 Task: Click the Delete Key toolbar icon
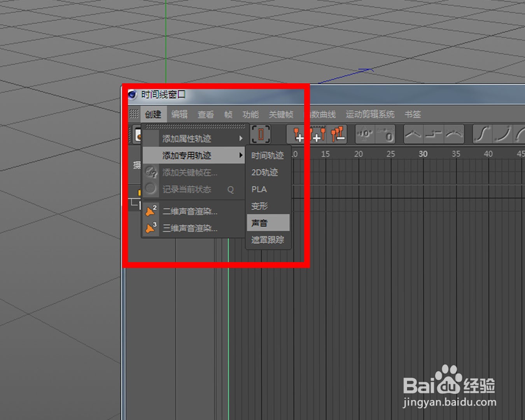pyautogui.click(x=337, y=134)
